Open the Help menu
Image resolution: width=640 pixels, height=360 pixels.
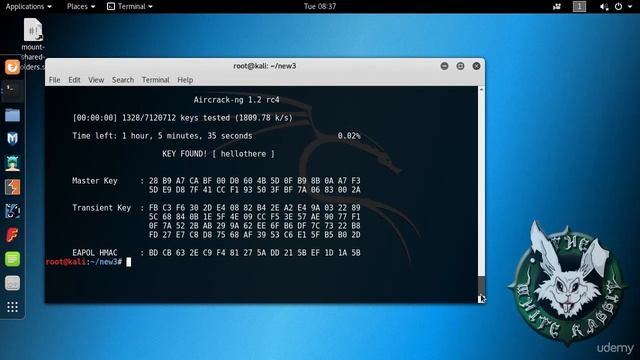click(185, 80)
